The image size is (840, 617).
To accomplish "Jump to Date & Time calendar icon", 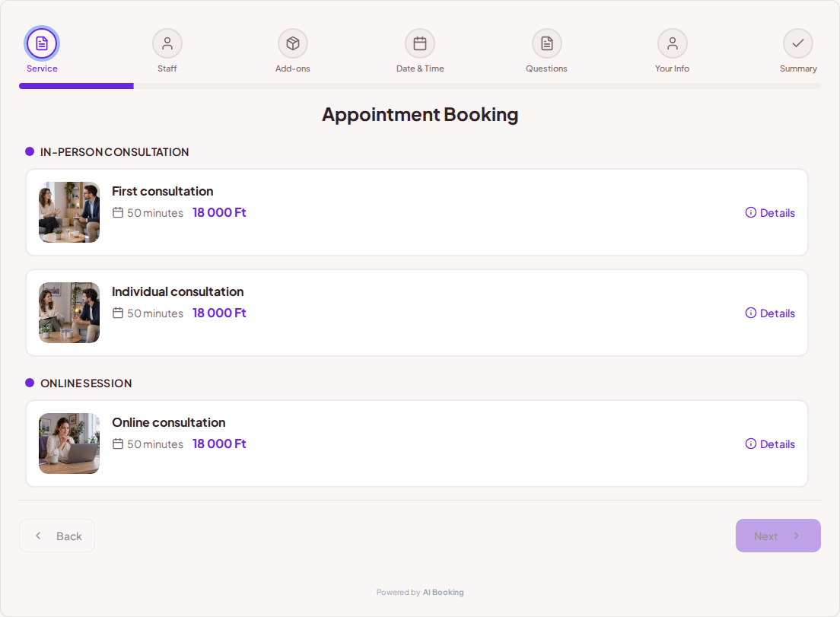I will tap(420, 43).
